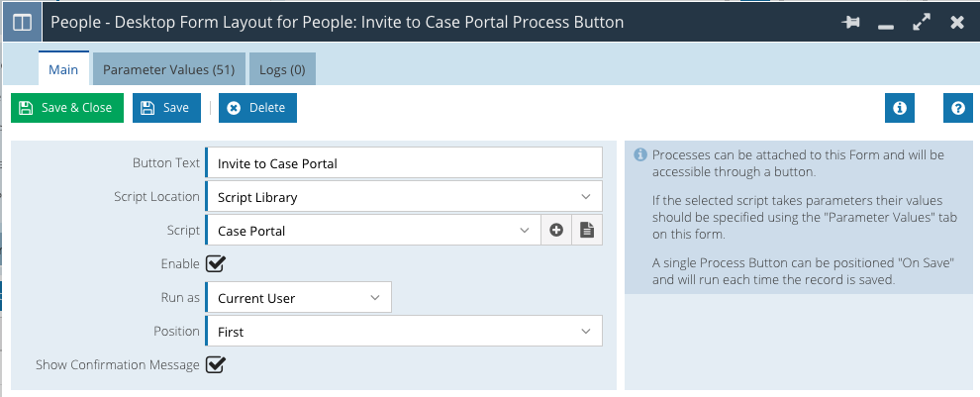This screenshot has width=980, height=397.
Task: View script document with the page icon
Action: pos(587,231)
